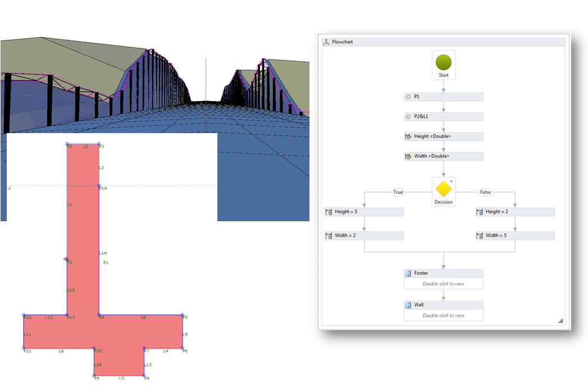This screenshot has width=588, height=388.
Task: Select point P12 on the shape
Action: point(24,315)
